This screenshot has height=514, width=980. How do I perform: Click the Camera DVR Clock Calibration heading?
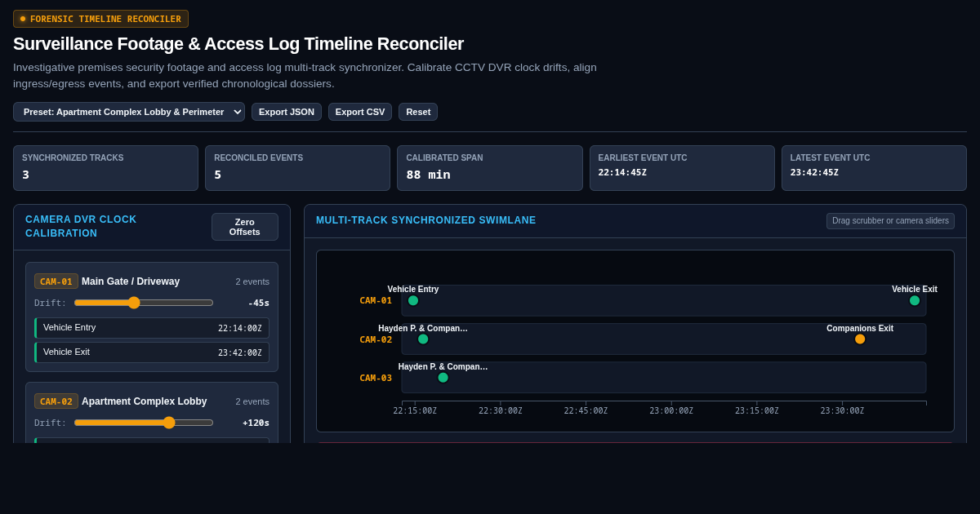click(x=81, y=227)
